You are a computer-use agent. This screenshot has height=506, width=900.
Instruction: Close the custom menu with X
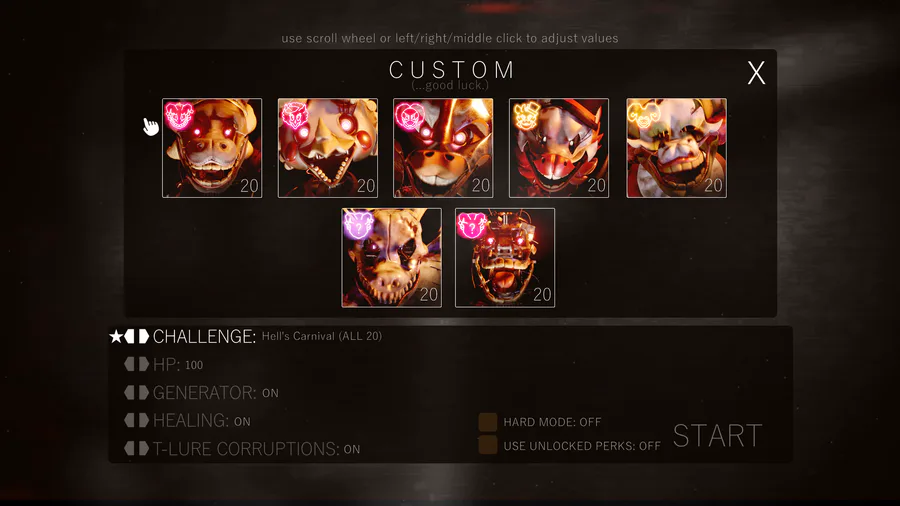coord(756,73)
